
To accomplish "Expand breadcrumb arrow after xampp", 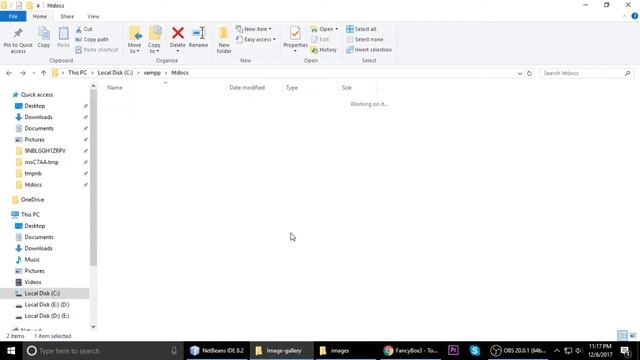I will tap(166, 73).
